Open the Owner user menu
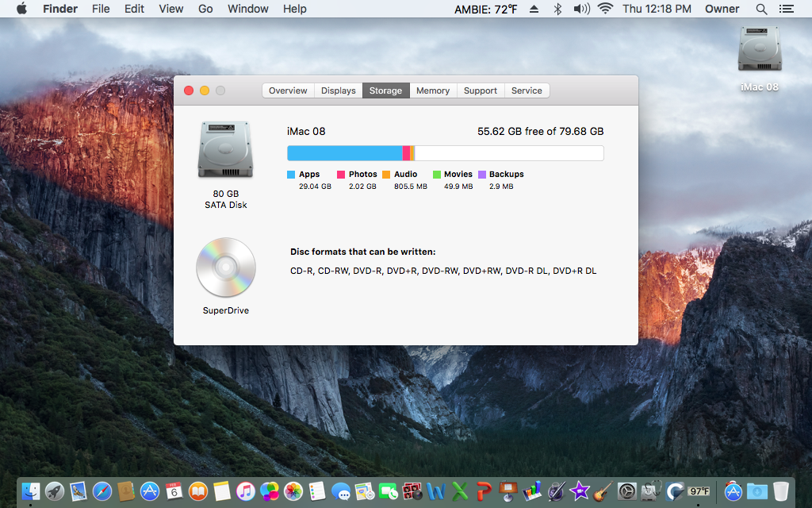812x508 pixels. (x=722, y=9)
